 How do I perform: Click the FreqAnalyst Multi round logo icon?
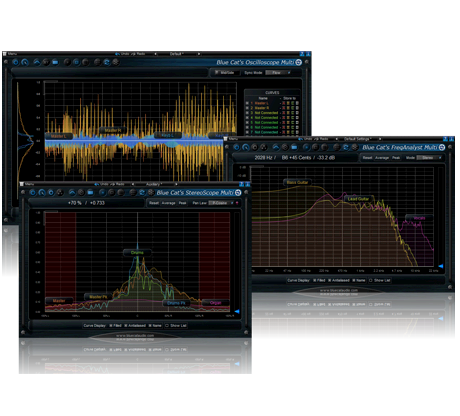point(442,147)
